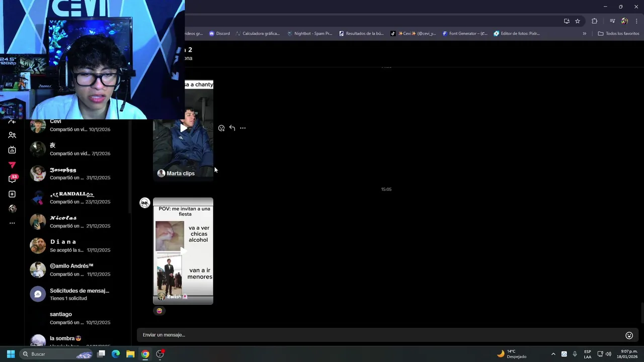Open the Activity inbox with 53 badge
Image resolution: width=644 pixels, height=362 pixels.
13,179
